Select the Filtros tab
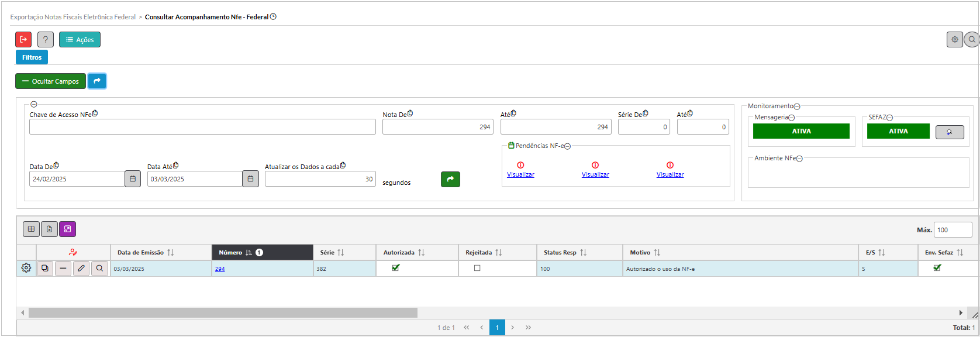 coord(32,57)
